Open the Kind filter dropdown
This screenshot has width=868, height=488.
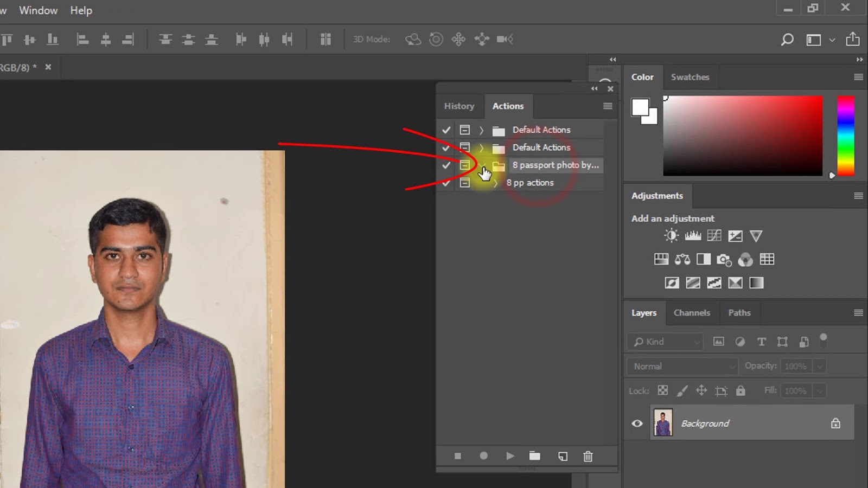pyautogui.click(x=665, y=342)
